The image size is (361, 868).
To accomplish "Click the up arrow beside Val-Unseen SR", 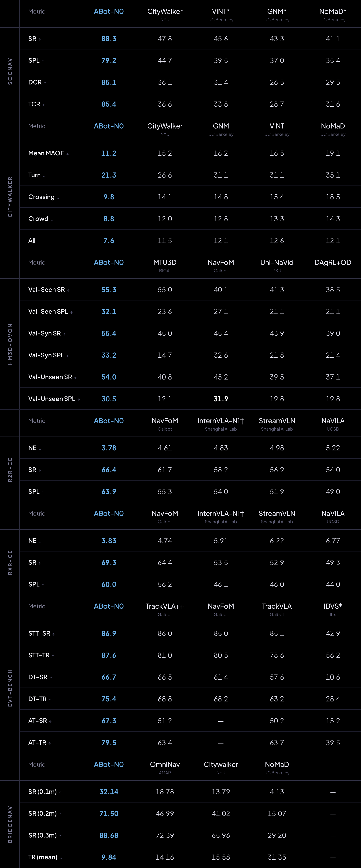I will click(x=75, y=378).
